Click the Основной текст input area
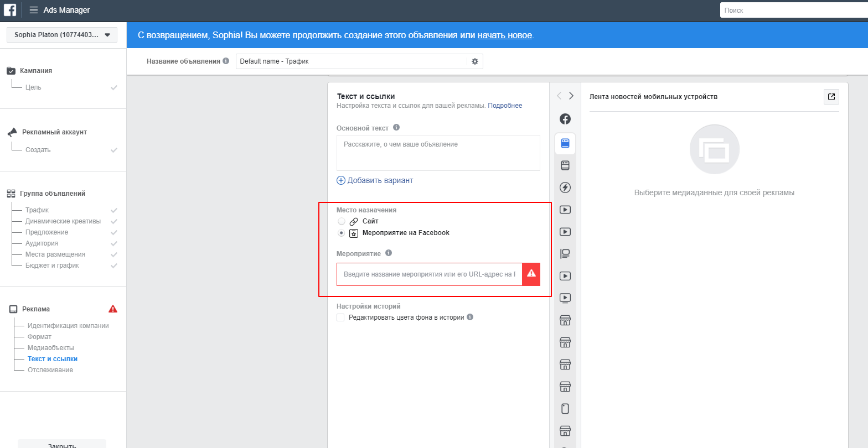 point(438,152)
